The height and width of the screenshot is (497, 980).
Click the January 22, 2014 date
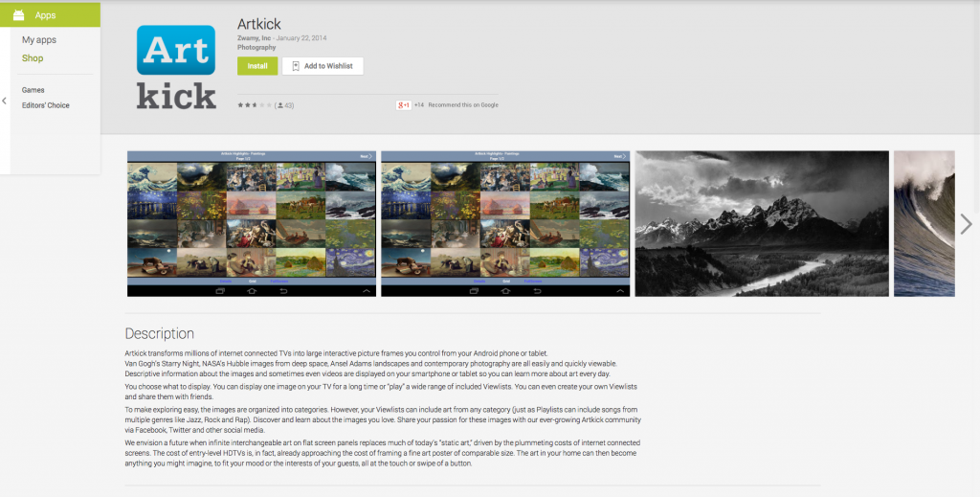click(301, 38)
